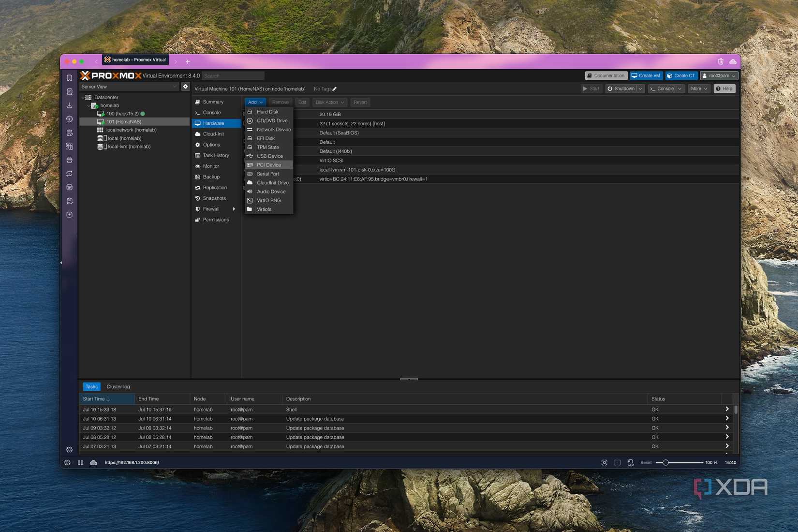
Task: Open the Summary panel tab
Action: coord(213,102)
